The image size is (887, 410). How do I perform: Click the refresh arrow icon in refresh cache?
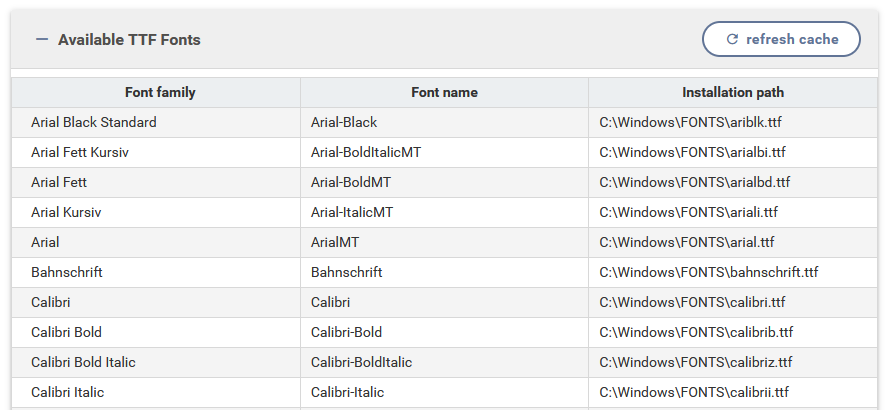click(732, 39)
